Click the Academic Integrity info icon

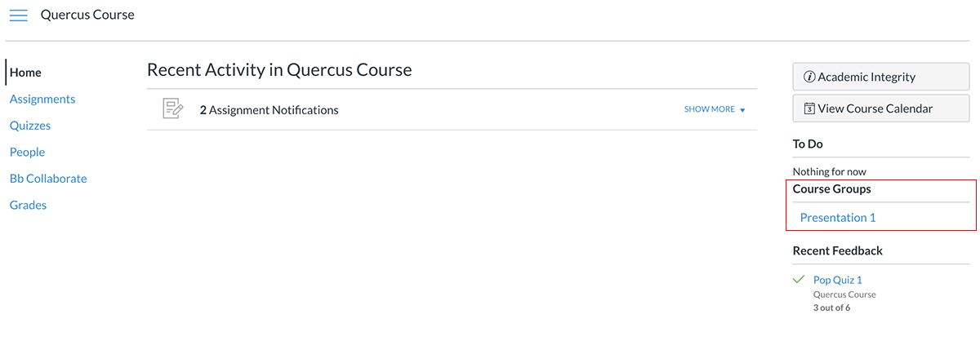(809, 77)
